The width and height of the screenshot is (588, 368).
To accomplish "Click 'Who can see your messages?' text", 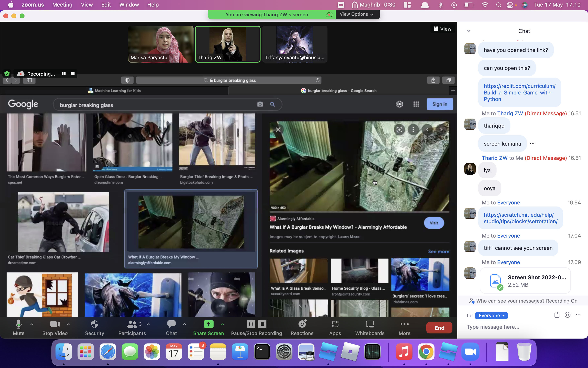I will (x=510, y=301).
